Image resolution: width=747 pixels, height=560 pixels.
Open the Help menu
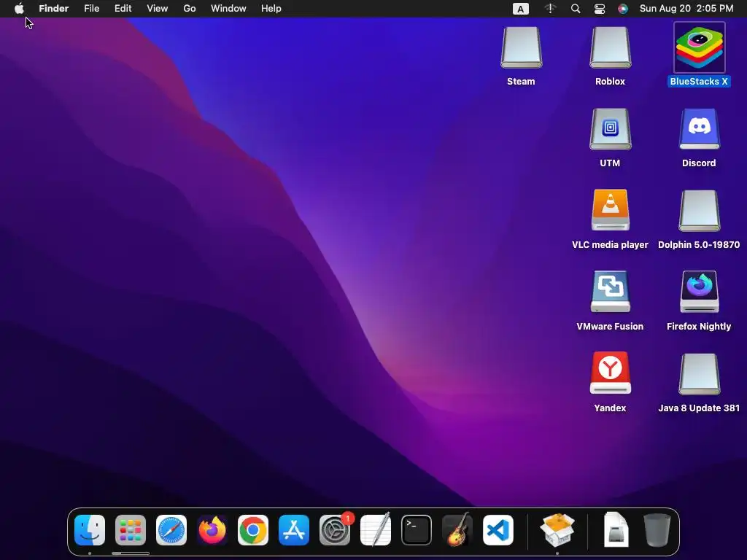[271, 9]
